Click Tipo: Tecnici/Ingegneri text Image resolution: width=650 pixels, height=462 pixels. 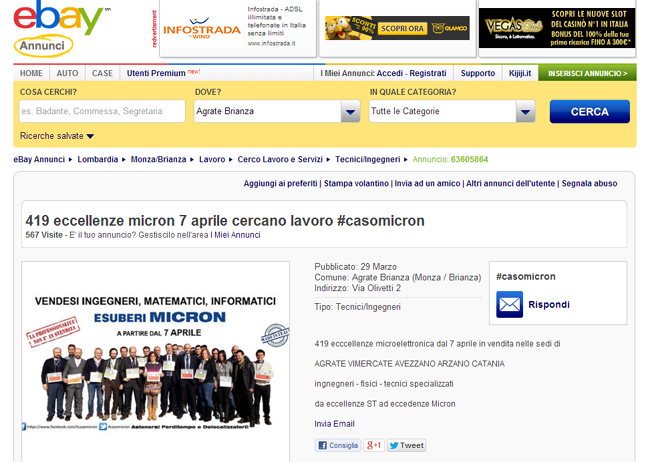tap(357, 307)
